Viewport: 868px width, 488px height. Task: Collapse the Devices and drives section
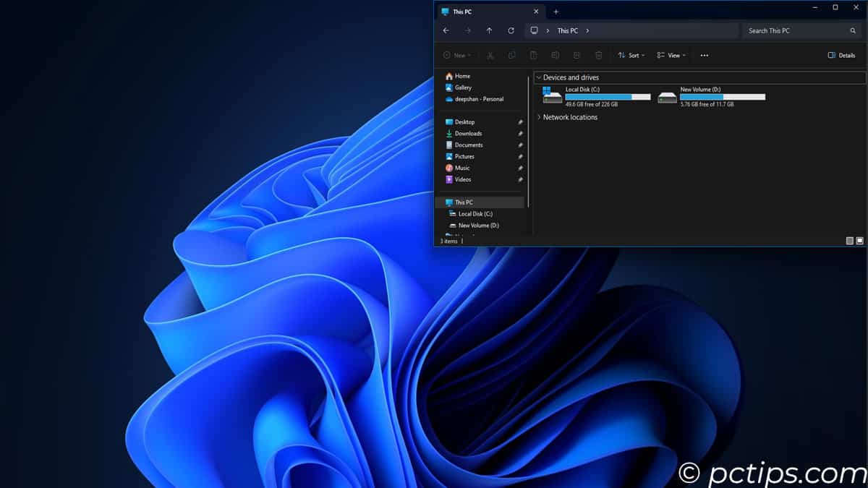pos(538,77)
